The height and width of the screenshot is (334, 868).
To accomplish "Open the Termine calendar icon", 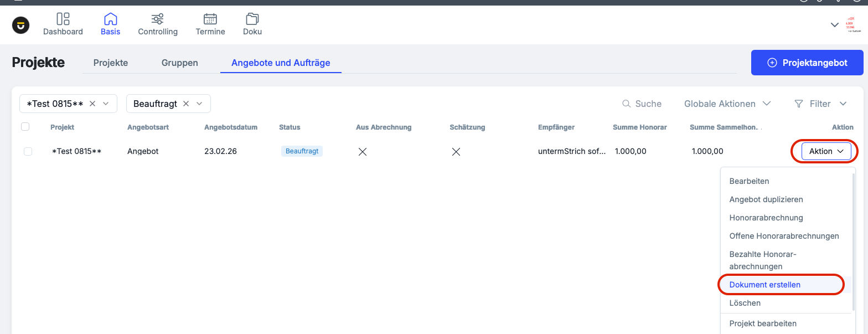I will click(210, 19).
